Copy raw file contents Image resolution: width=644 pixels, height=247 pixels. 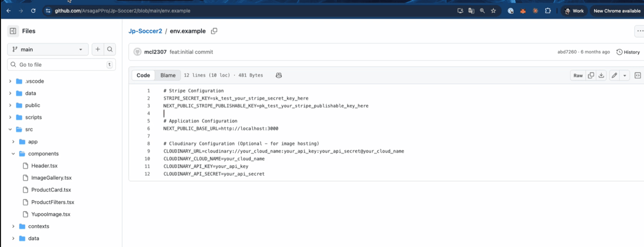(591, 75)
